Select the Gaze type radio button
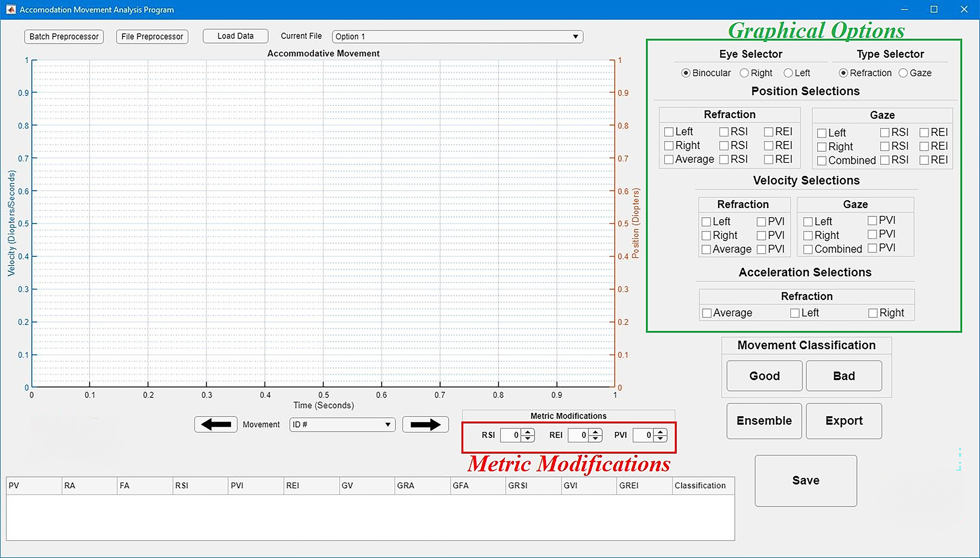This screenshot has width=980, height=558. coord(903,73)
